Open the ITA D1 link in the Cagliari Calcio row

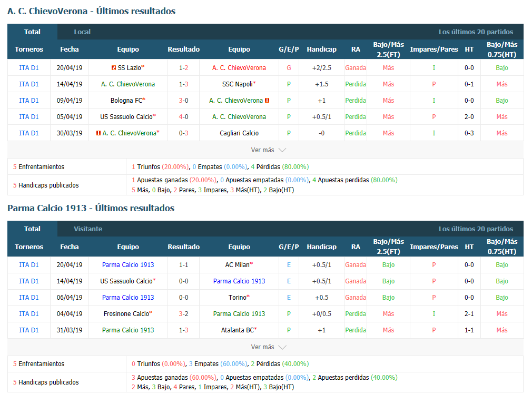pyautogui.click(x=29, y=133)
